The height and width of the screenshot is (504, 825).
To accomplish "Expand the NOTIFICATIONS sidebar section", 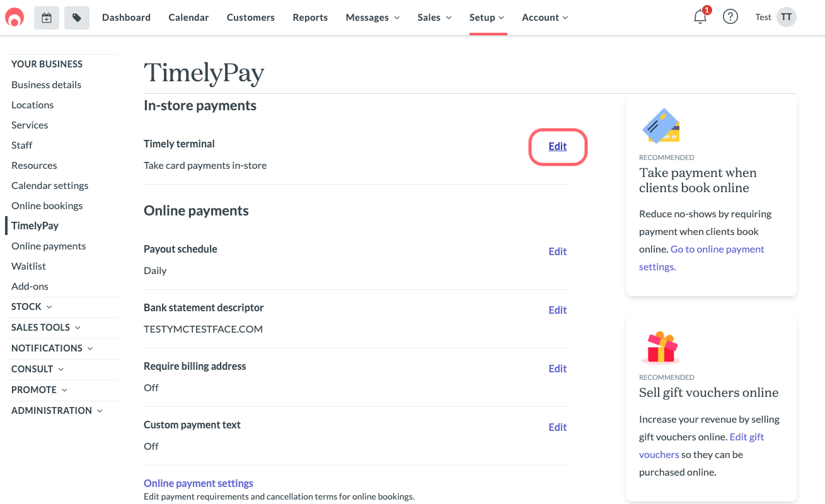I will click(52, 348).
